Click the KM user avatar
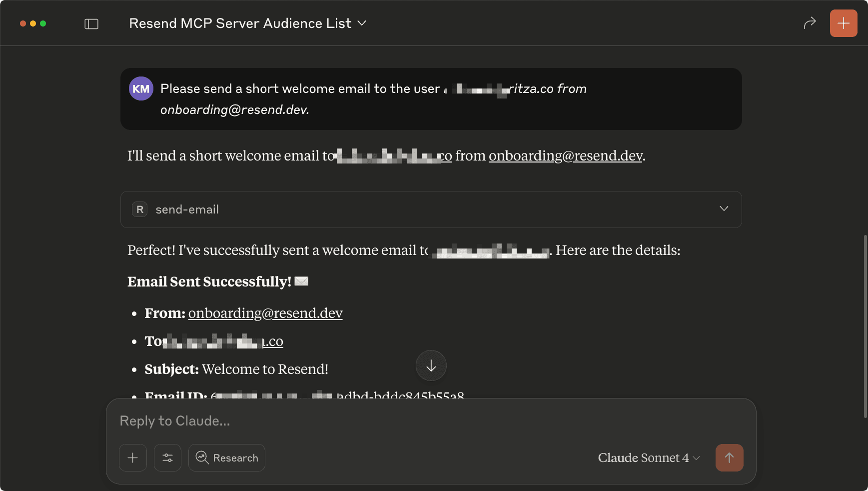This screenshot has width=868, height=491. click(x=141, y=88)
